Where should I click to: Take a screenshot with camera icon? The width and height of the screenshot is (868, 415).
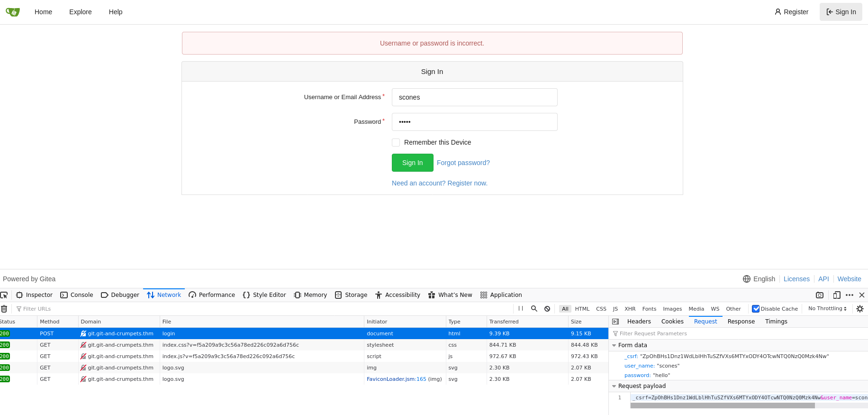pyautogui.click(x=820, y=295)
